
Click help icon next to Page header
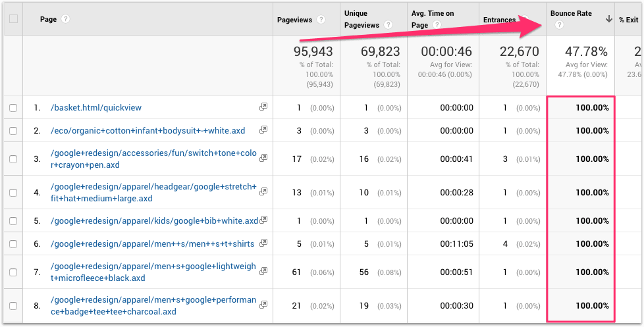[x=65, y=20]
